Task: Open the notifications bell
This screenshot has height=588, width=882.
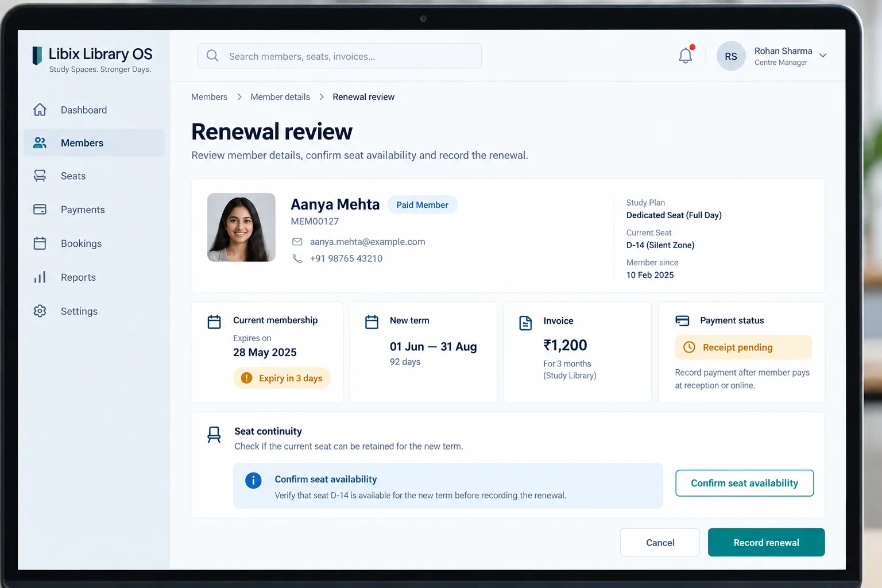Action: point(686,55)
